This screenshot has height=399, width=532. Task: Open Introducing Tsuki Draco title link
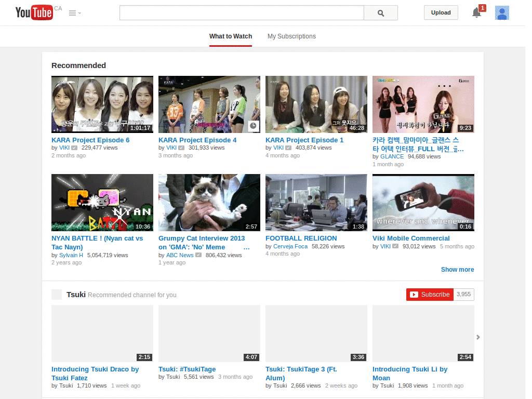click(95, 374)
